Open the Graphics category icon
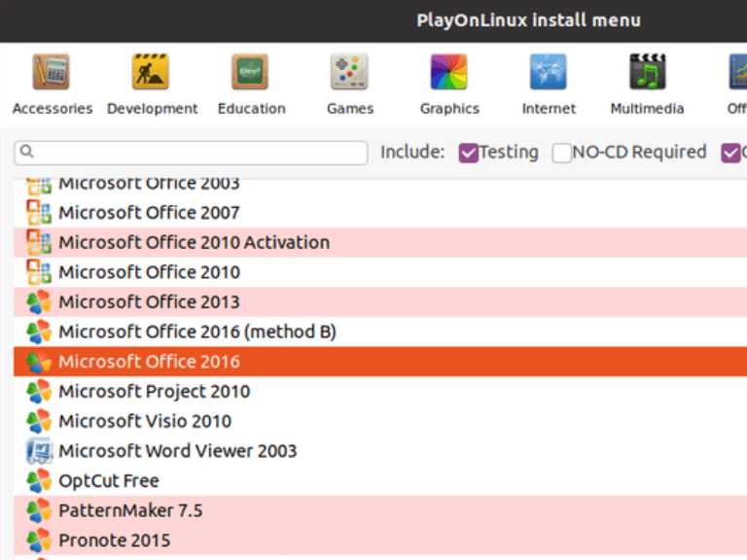Screen dimensions: 747x560 click(448, 72)
